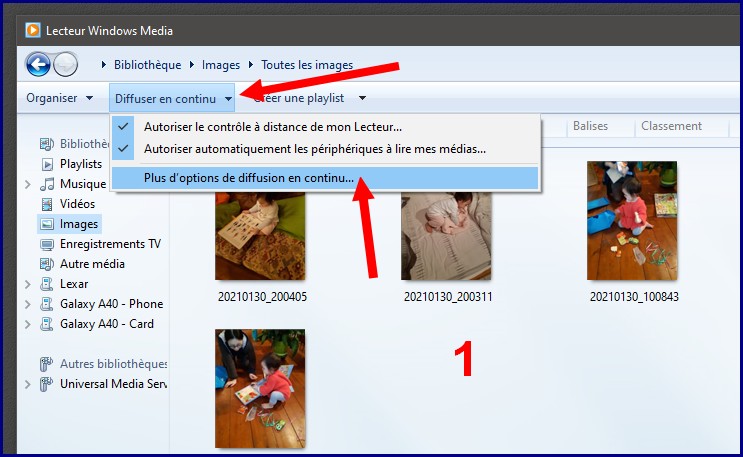Close the Diffuser en continu menu button
The image size is (743, 457).
pyautogui.click(x=172, y=98)
